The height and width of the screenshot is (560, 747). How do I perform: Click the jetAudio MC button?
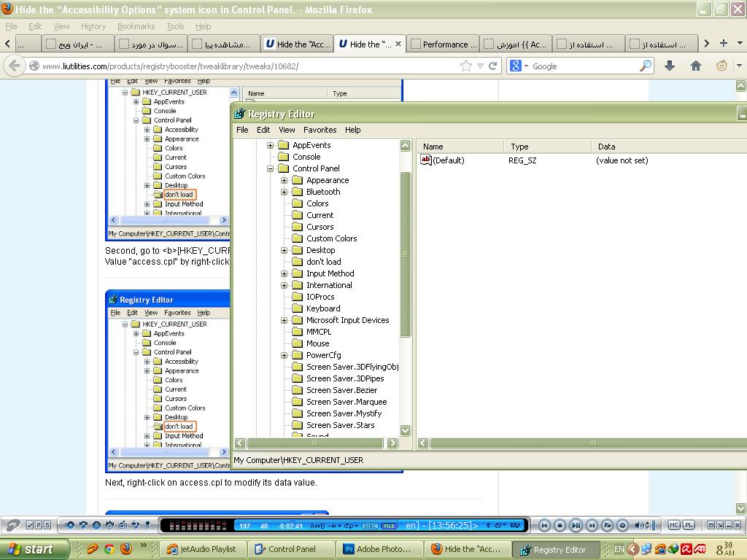(673, 525)
